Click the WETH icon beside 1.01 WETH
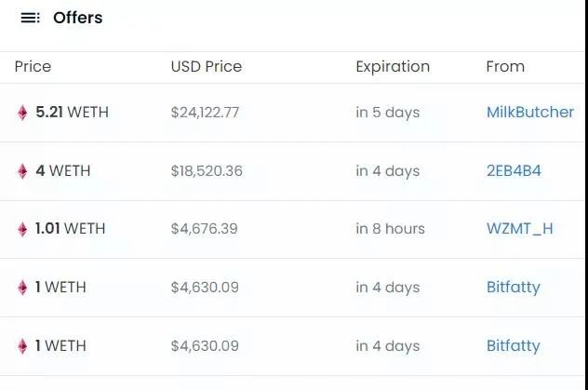The image size is (588, 390). [22, 229]
